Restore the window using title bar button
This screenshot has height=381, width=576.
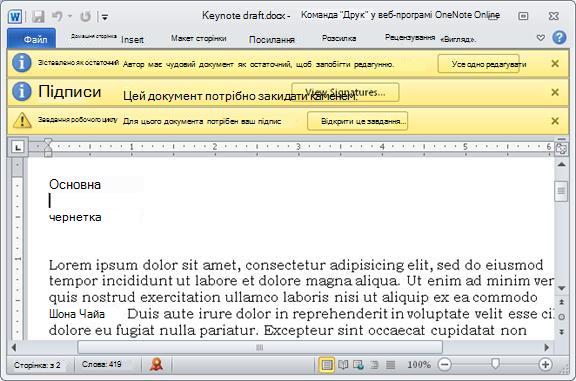pos(523,16)
